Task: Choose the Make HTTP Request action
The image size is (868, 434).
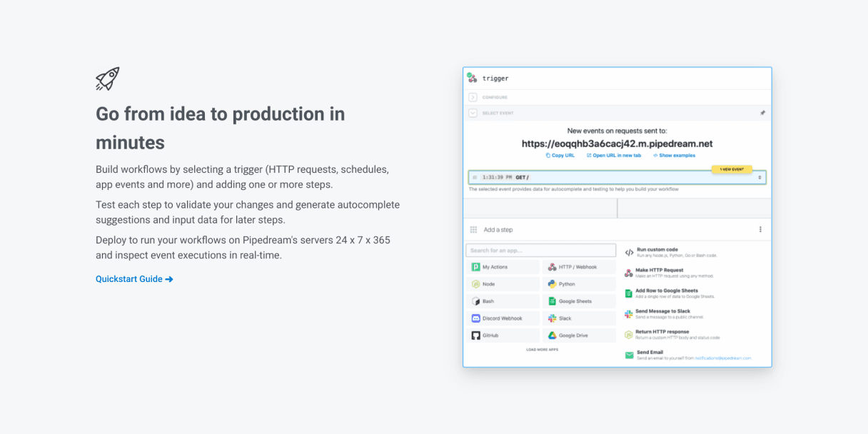Action: (670, 273)
